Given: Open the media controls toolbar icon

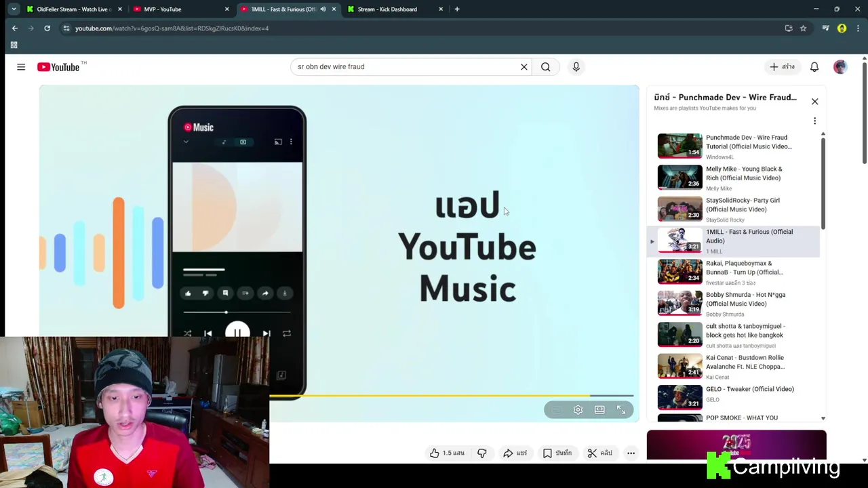Looking at the screenshot, I should tap(825, 28).
